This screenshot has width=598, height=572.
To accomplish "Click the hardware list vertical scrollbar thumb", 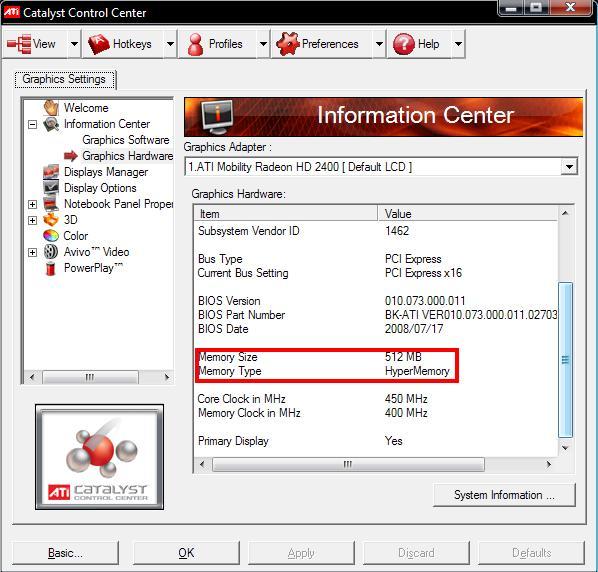I will point(565,360).
